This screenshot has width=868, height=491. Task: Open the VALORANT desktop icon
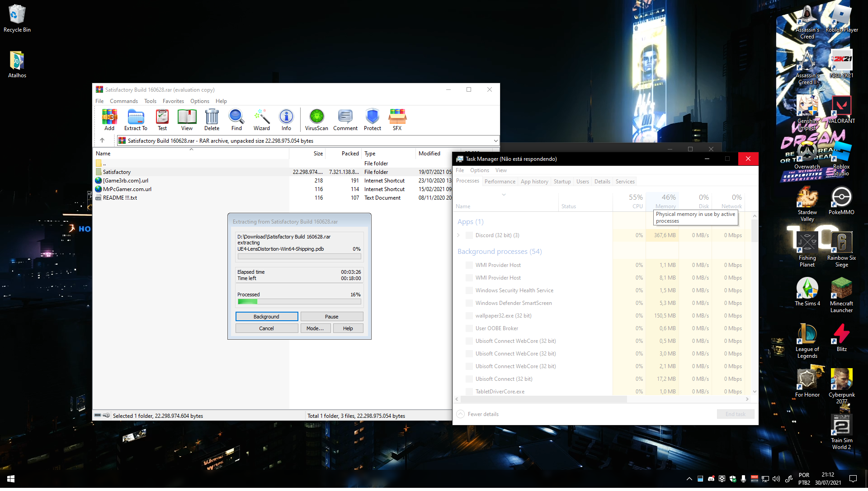click(841, 110)
